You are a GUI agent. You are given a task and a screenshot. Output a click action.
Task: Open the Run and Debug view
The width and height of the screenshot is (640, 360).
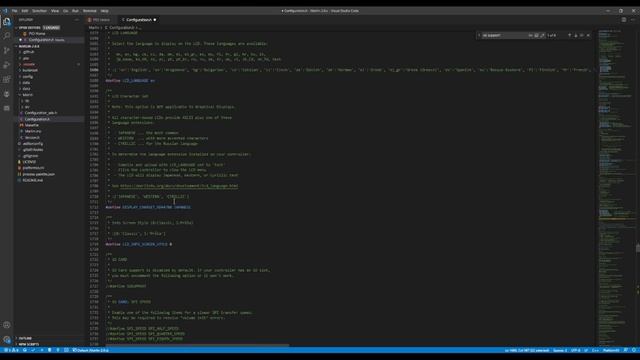coord(7,65)
